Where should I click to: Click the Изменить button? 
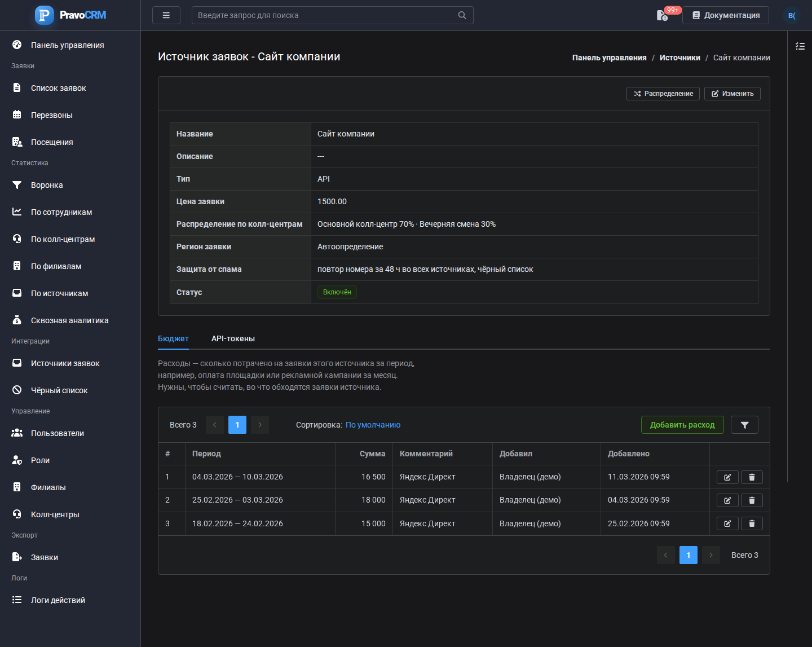pos(732,94)
